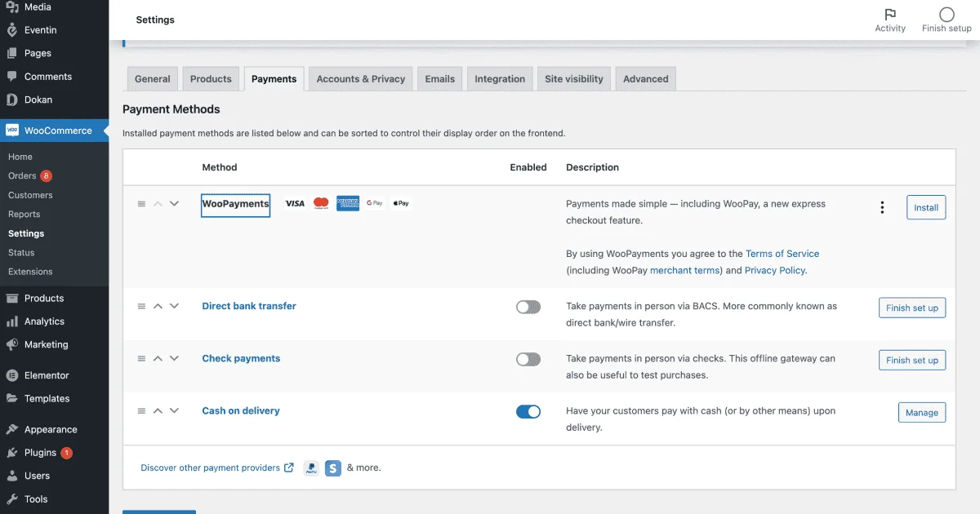Move Cash on delivery down
This screenshot has height=514, width=980.
(x=174, y=410)
